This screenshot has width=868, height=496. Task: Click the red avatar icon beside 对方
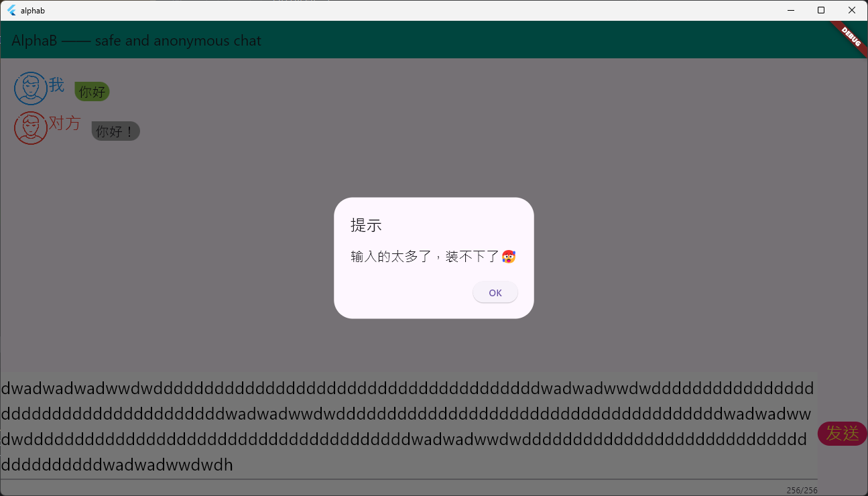point(31,128)
